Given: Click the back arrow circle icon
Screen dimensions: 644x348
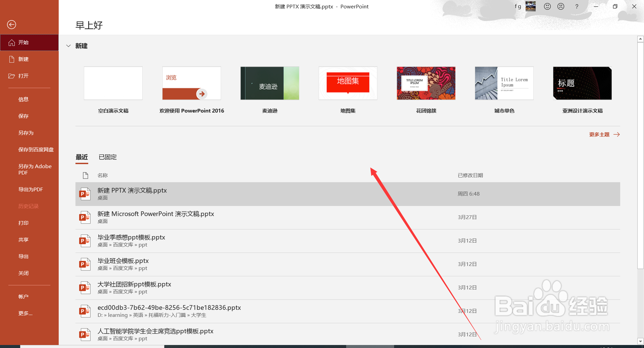Looking at the screenshot, I should (11, 24).
